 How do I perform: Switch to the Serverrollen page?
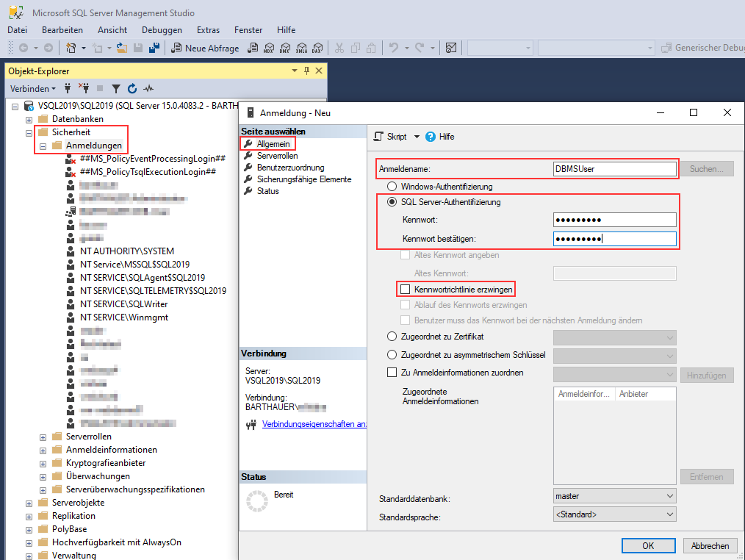tap(277, 156)
